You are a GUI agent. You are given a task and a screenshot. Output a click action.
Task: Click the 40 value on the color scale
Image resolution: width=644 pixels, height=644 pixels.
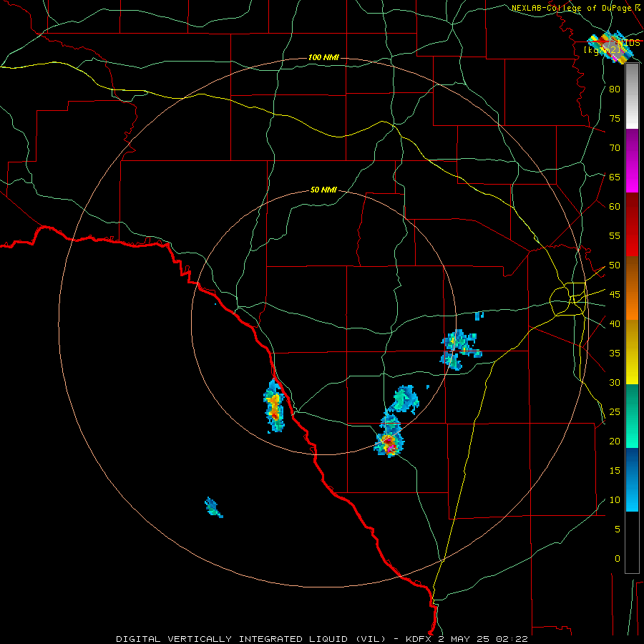coord(615,324)
